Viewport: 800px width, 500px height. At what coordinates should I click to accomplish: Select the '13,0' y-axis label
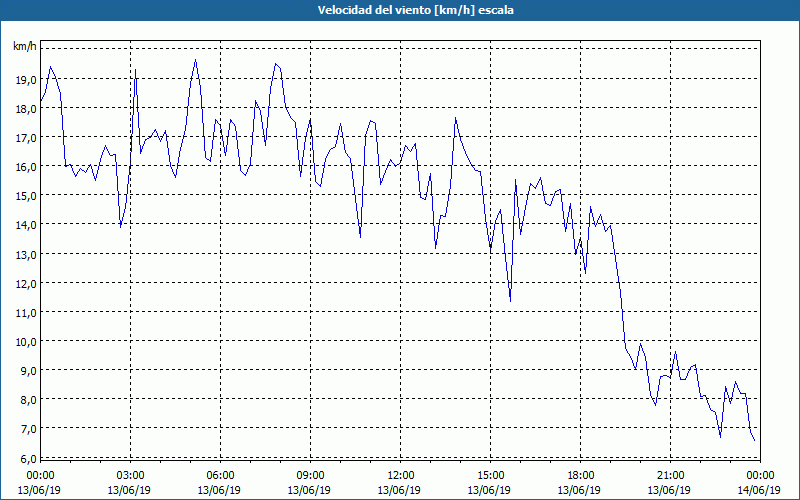(26, 255)
